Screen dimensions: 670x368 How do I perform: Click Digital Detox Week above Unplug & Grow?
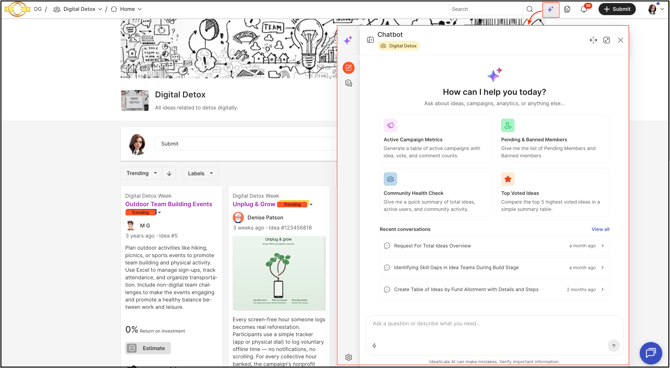[x=256, y=196]
